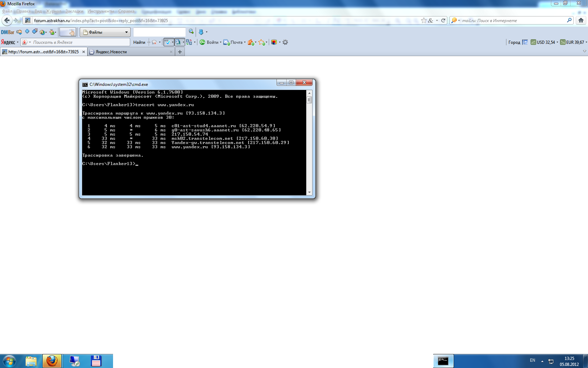Screen dimensions: 588x368
Task: Click the DMBar logo
Action: [8, 32]
